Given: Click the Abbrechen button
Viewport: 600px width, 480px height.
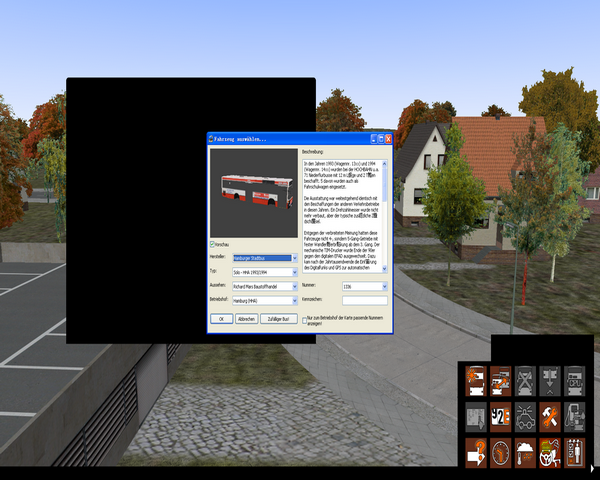Looking at the screenshot, I should [246, 319].
